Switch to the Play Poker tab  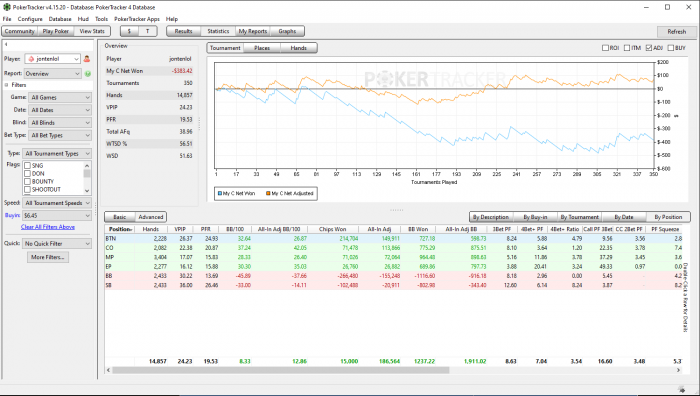56,31
